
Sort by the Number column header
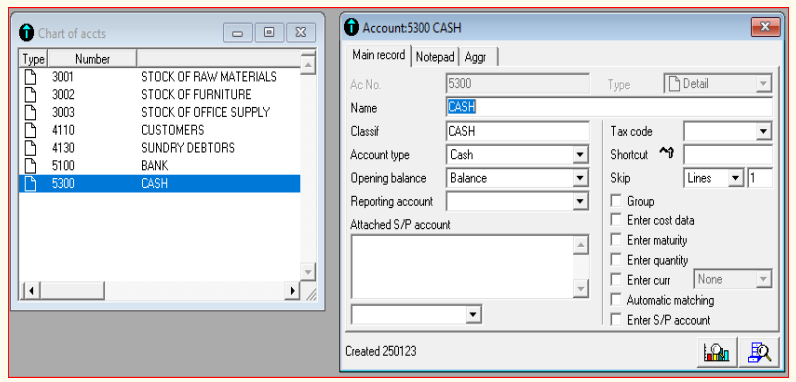coord(92,59)
